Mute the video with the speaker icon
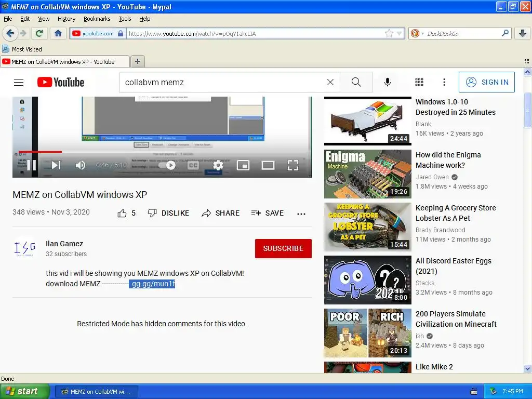532x399 pixels. pyautogui.click(x=81, y=165)
